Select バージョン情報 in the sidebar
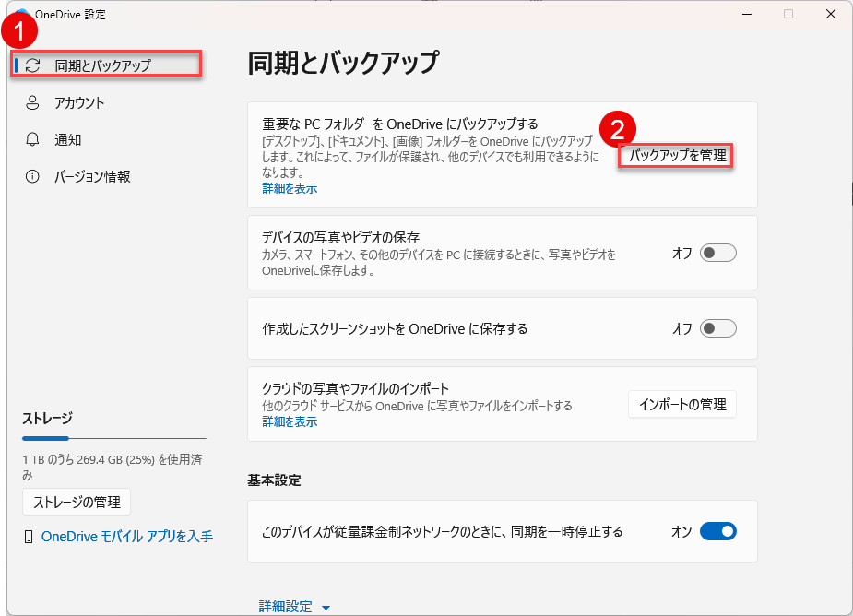853x616 pixels. click(92, 176)
